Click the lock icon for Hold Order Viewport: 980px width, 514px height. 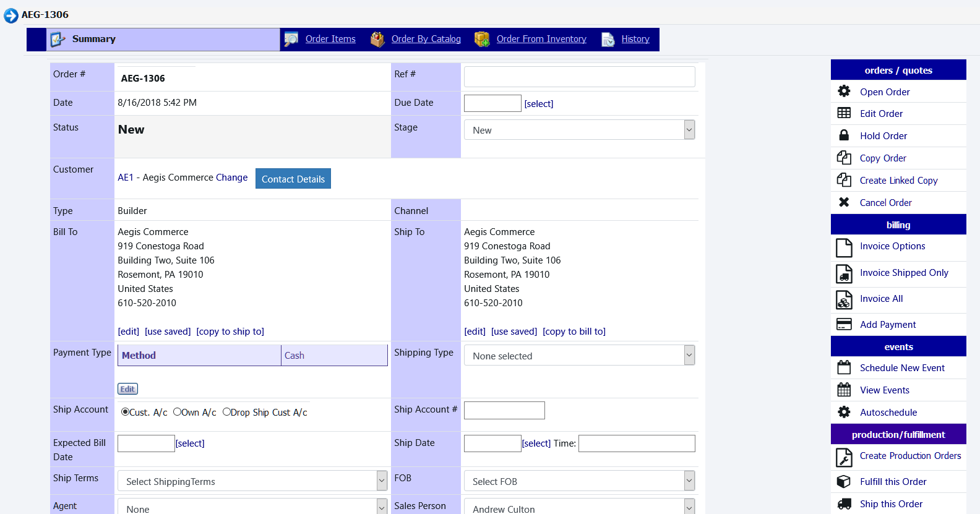point(844,135)
